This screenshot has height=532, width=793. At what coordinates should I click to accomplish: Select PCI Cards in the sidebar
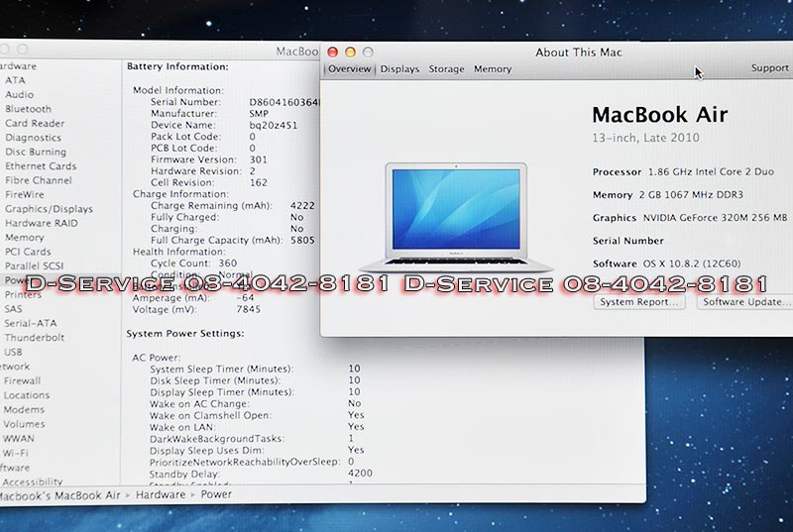(28, 252)
